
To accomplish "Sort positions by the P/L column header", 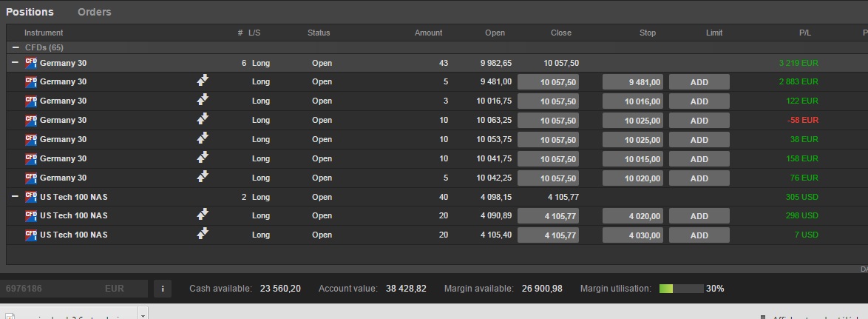I will pyautogui.click(x=804, y=33).
